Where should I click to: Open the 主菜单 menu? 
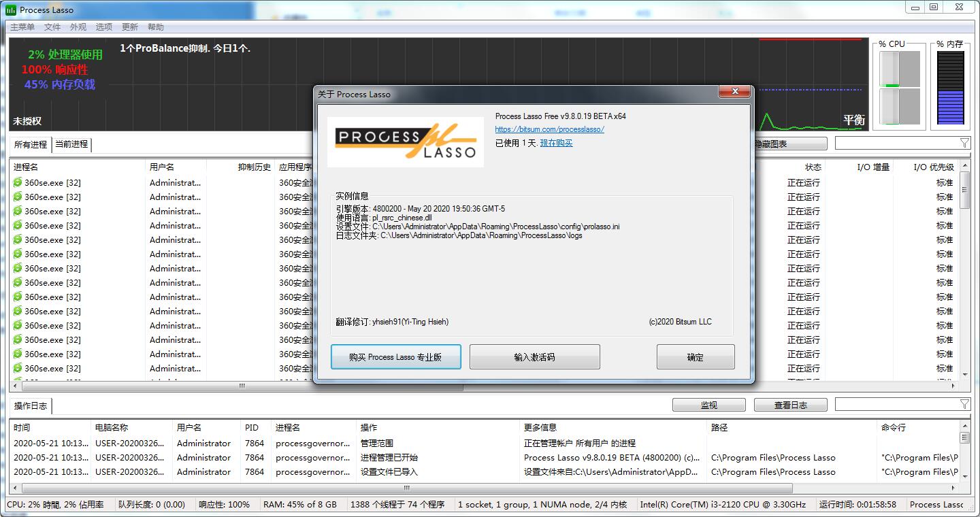pyautogui.click(x=22, y=27)
